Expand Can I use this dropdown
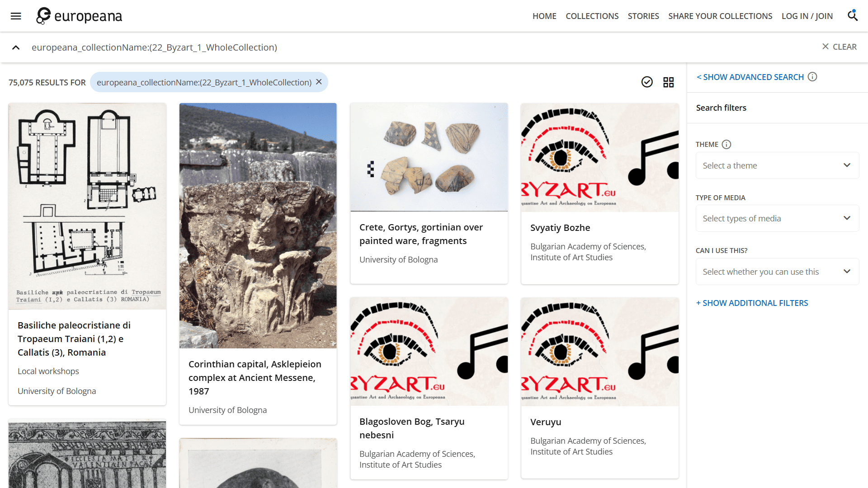This screenshot has height=488, width=868. pos(777,272)
